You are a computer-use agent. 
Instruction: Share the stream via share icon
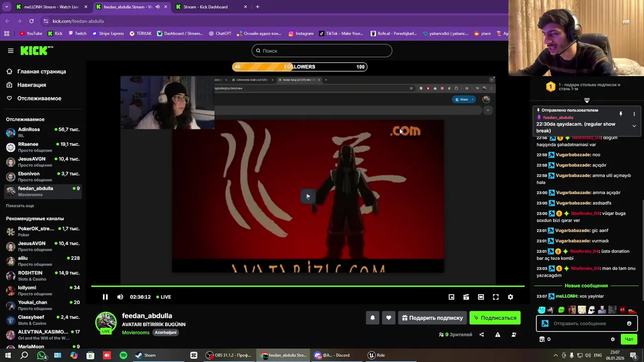point(481,335)
